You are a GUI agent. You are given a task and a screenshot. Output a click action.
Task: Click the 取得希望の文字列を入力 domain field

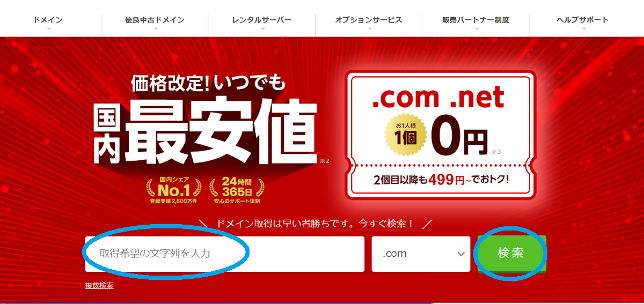[x=225, y=254]
